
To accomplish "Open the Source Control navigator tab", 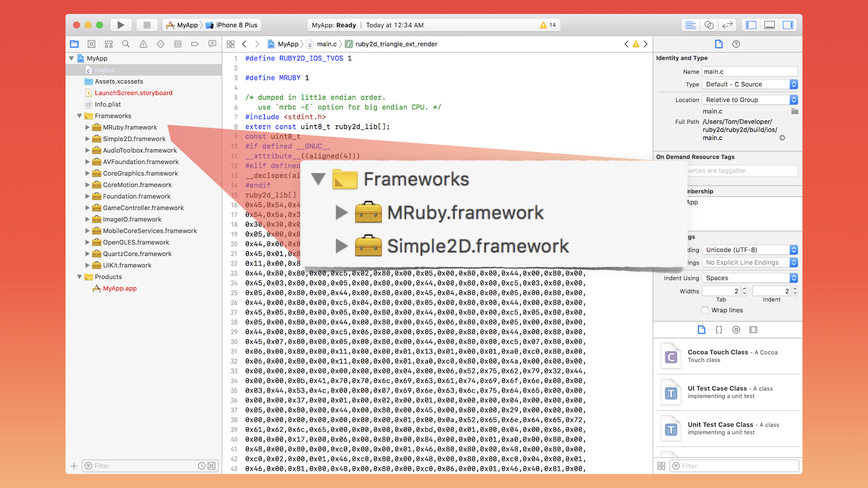I will coord(92,44).
